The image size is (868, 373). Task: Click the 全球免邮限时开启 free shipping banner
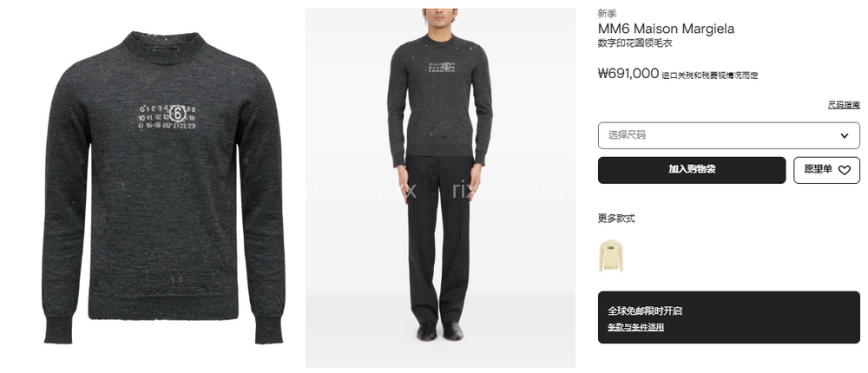click(x=728, y=317)
